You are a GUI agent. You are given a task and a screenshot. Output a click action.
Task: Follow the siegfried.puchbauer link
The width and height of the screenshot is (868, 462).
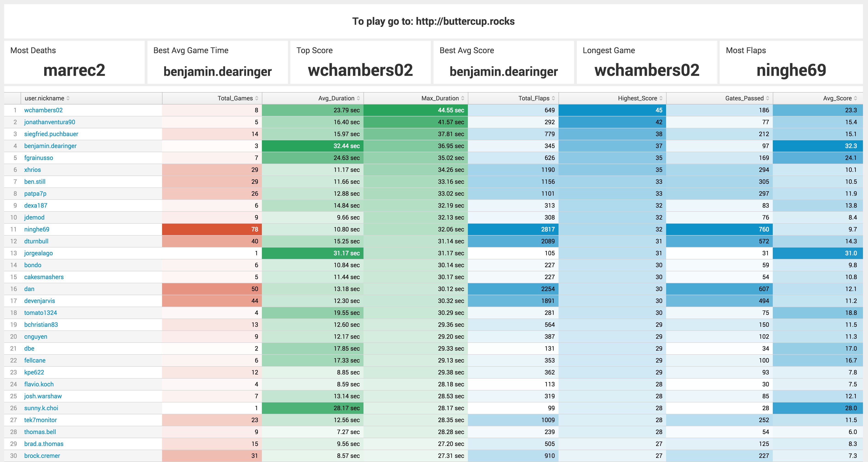click(x=51, y=134)
